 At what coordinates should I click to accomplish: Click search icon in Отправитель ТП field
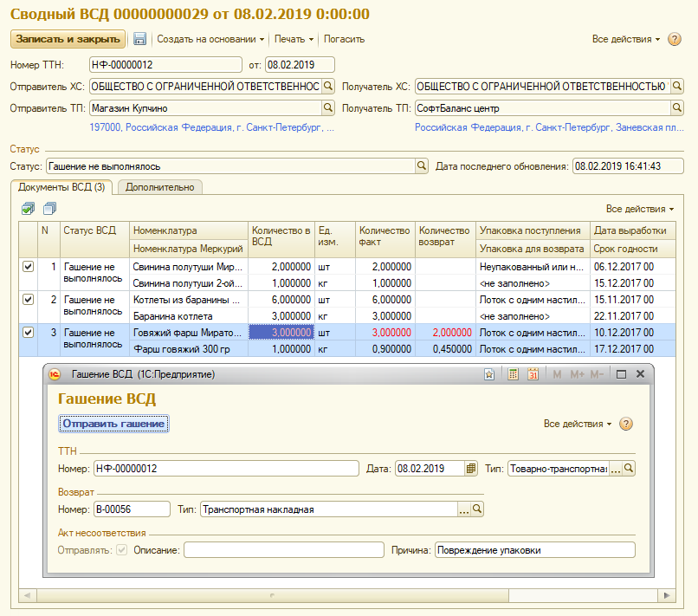[x=328, y=107]
